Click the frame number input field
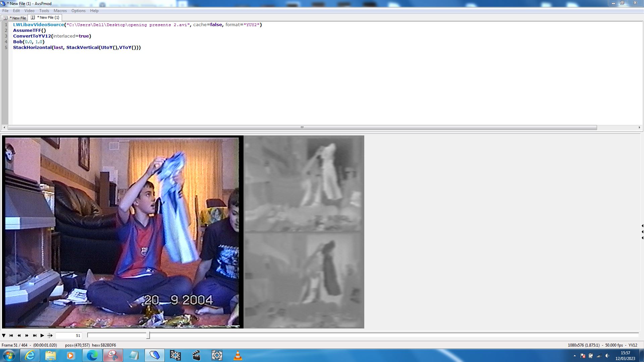This screenshot has width=644, height=362. [x=69, y=336]
